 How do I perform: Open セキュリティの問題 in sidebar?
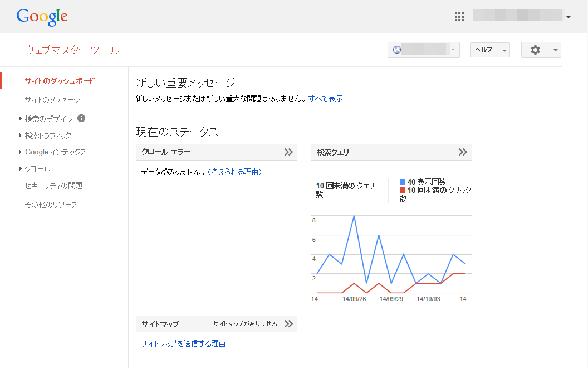click(x=53, y=186)
